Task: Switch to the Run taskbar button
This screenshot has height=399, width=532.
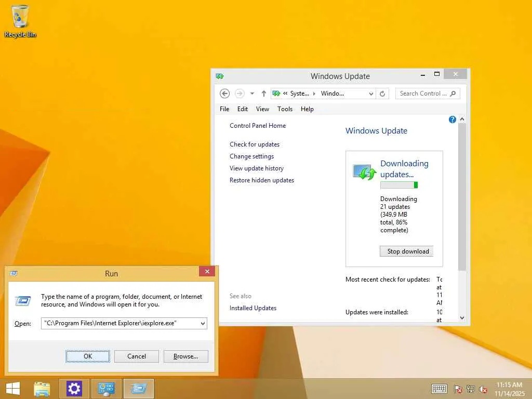Action: tap(139, 389)
